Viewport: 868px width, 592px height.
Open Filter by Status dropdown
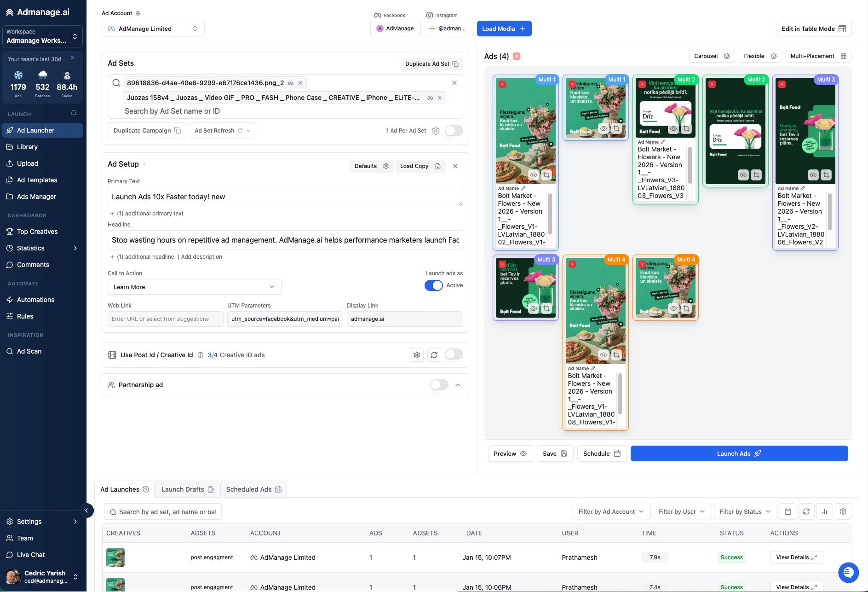[x=745, y=511]
